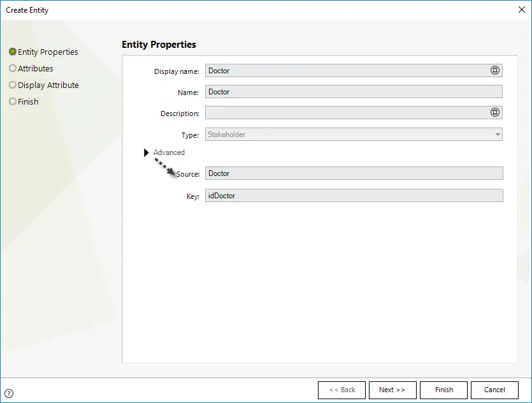Viewport: 532px width, 403px height.
Task: Focus the Name input field
Action: [354, 92]
